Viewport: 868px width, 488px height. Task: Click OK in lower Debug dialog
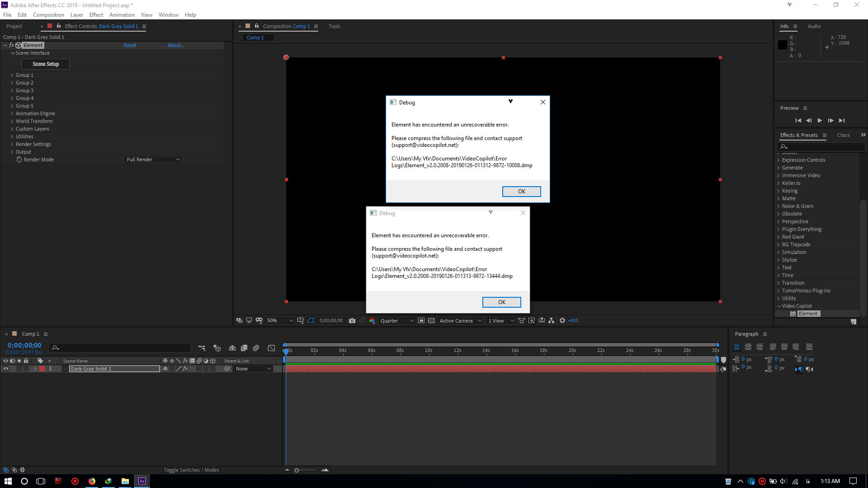pyautogui.click(x=501, y=302)
